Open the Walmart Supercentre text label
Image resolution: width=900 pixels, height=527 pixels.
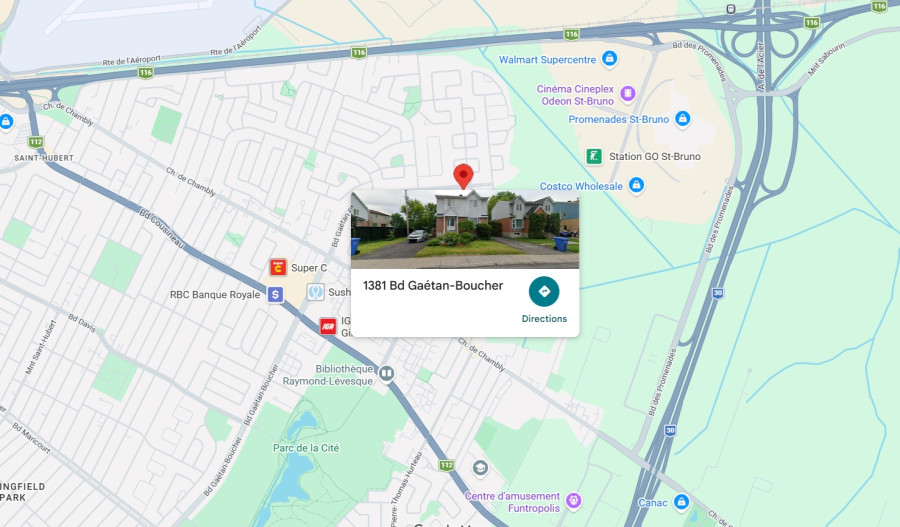point(548,60)
